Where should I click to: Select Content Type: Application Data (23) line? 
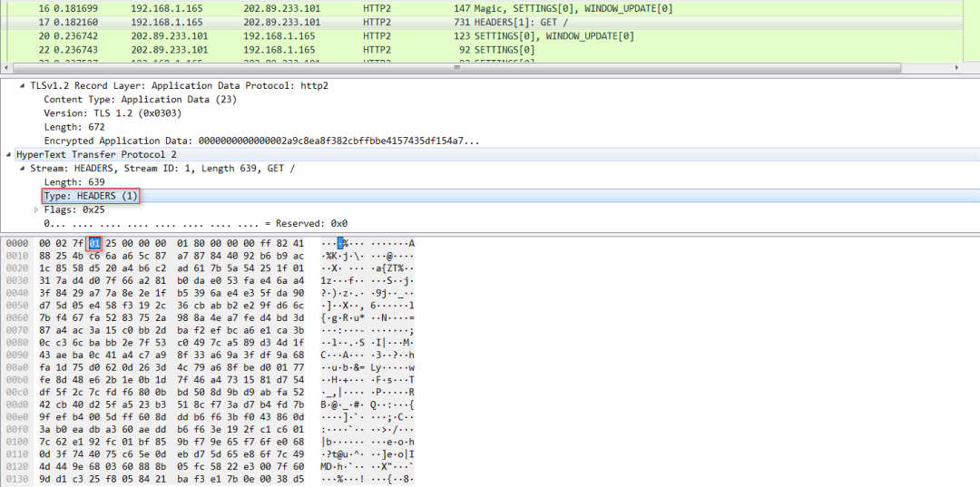tap(140, 99)
